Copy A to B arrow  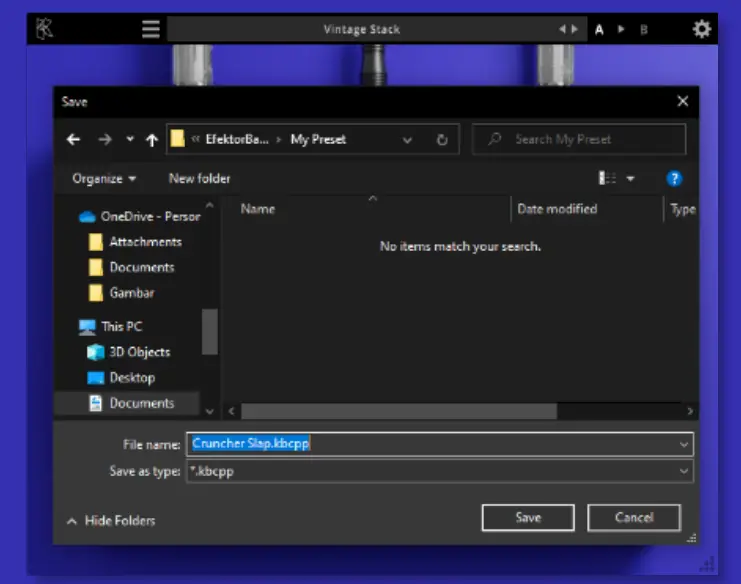pos(621,29)
